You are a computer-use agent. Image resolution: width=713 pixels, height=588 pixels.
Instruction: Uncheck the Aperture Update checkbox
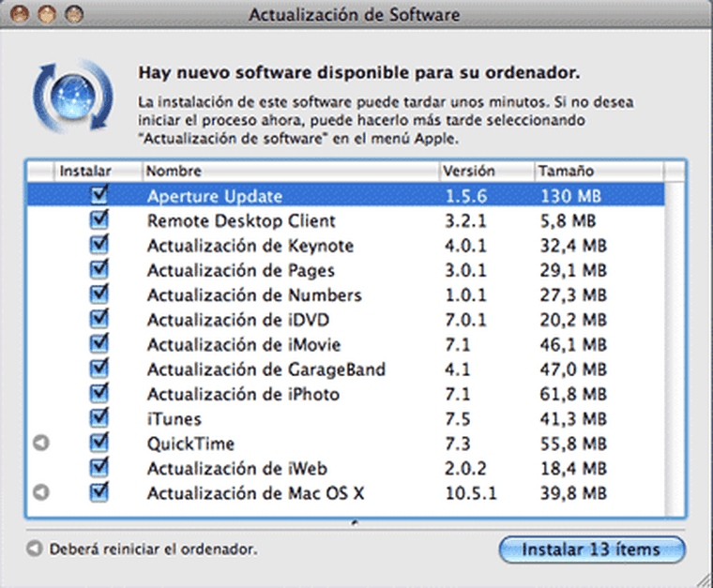click(99, 196)
